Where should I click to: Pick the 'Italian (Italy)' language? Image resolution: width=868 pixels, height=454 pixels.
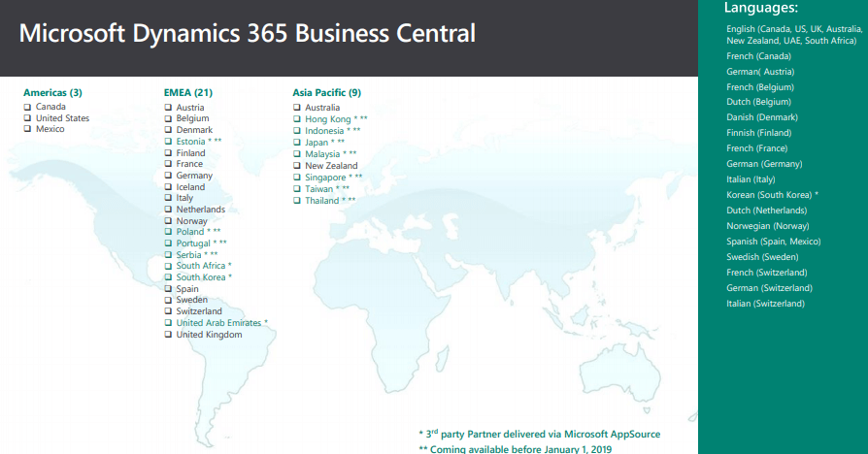coord(751,179)
